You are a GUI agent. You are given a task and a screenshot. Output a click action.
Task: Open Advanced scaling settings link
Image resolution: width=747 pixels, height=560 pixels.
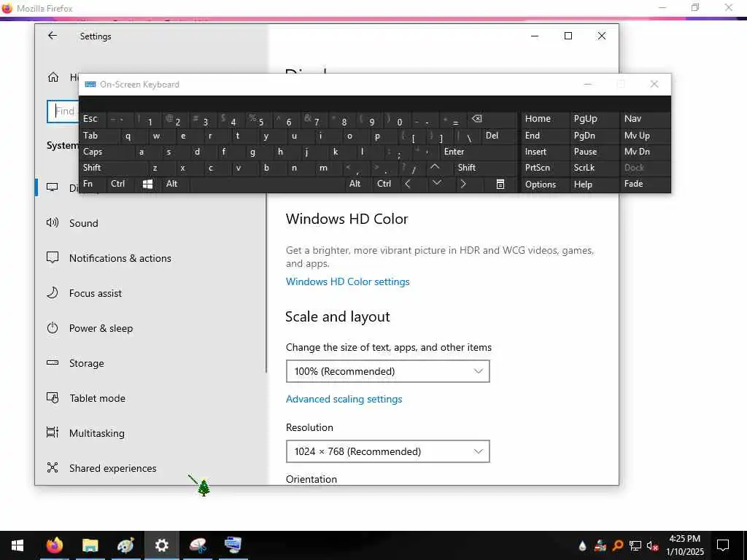click(344, 399)
